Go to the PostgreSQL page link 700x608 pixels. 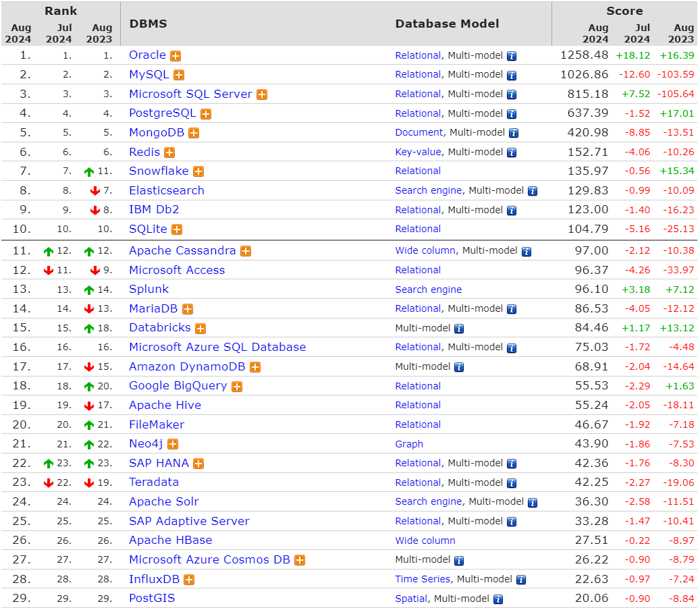click(163, 113)
